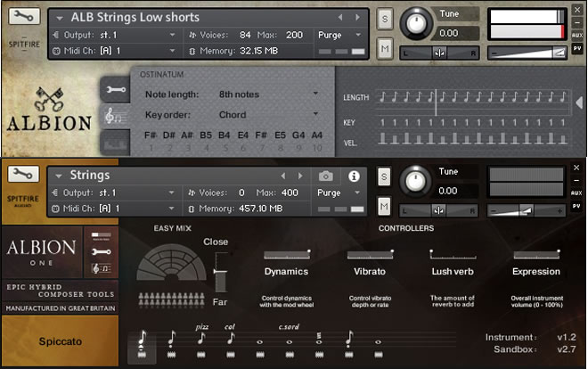Go to next preset arrow for Strings

pyautogui.click(x=300, y=176)
